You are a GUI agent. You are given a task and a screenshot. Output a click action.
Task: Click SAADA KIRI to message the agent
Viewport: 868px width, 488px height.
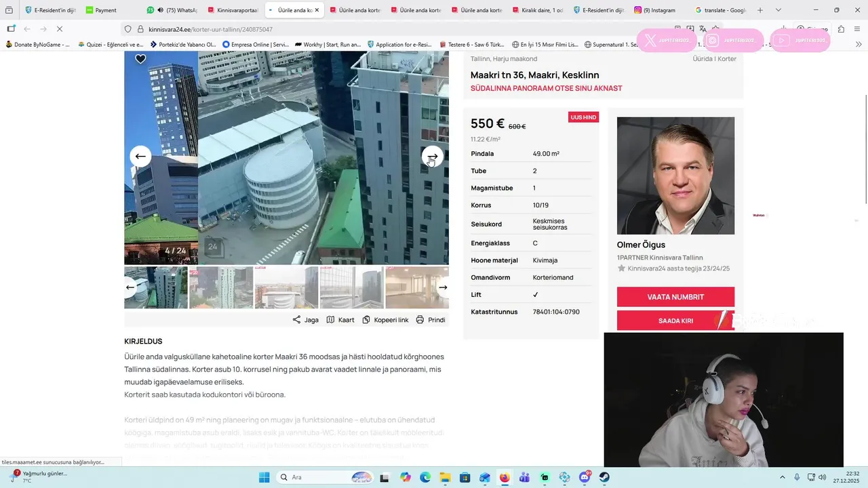coord(675,321)
